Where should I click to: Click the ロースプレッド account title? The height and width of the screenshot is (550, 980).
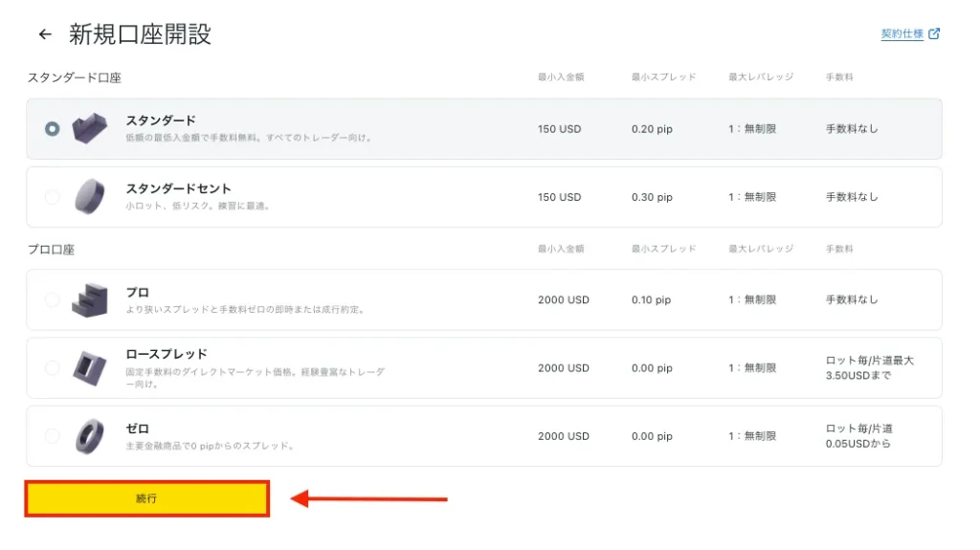167,354
